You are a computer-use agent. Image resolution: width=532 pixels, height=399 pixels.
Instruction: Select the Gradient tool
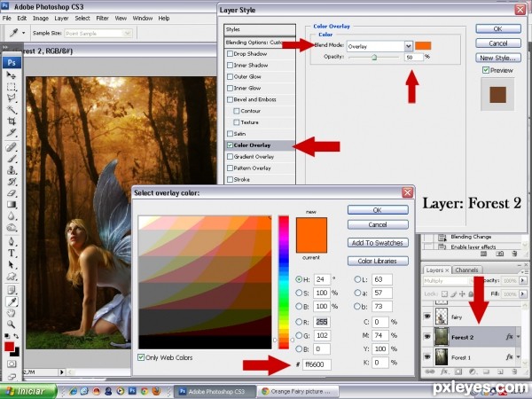12,204
